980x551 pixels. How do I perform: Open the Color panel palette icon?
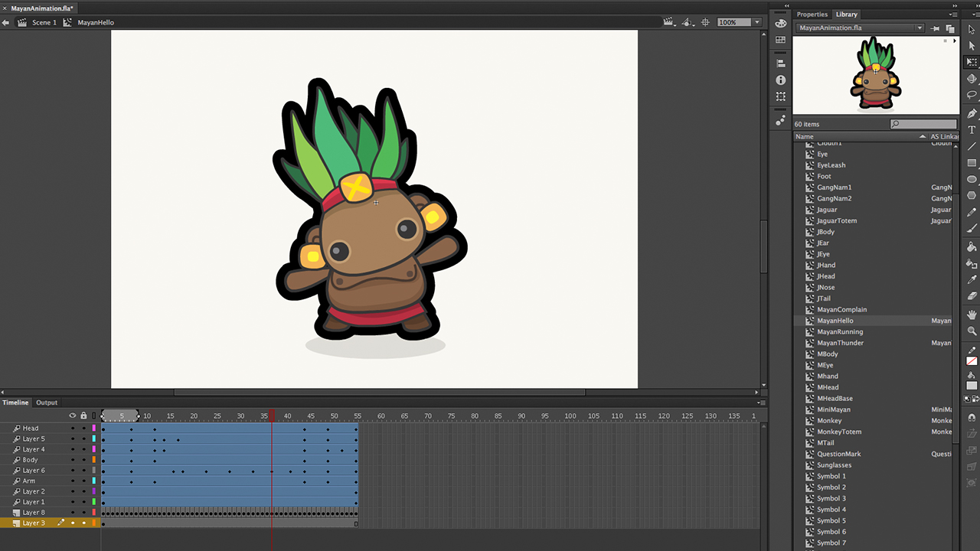[780, 24]
